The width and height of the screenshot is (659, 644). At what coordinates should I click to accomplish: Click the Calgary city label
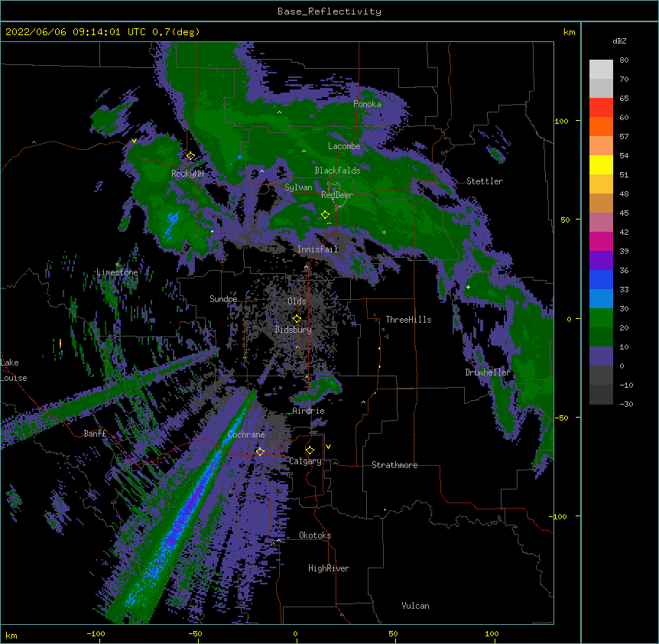pyautogui.click(x=306, y=461)
